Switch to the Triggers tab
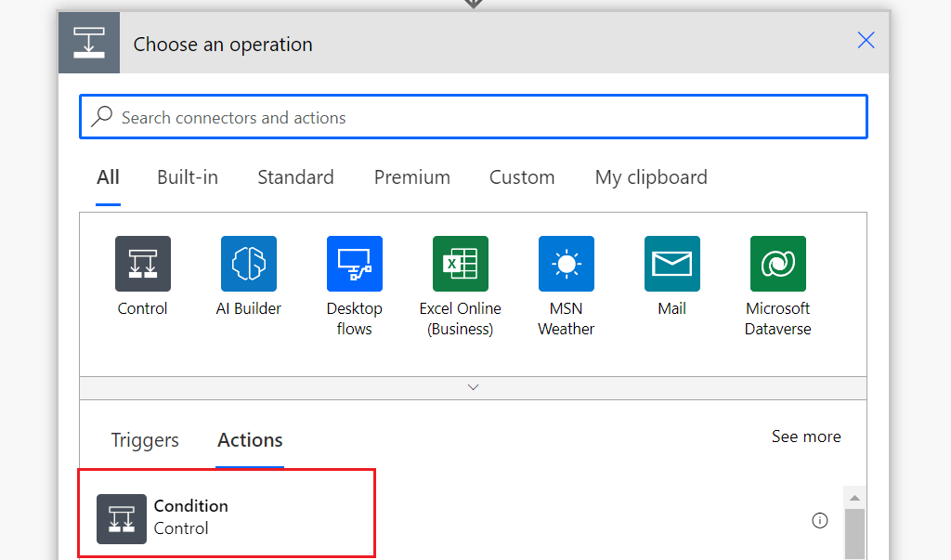 (x=144, y=440)
